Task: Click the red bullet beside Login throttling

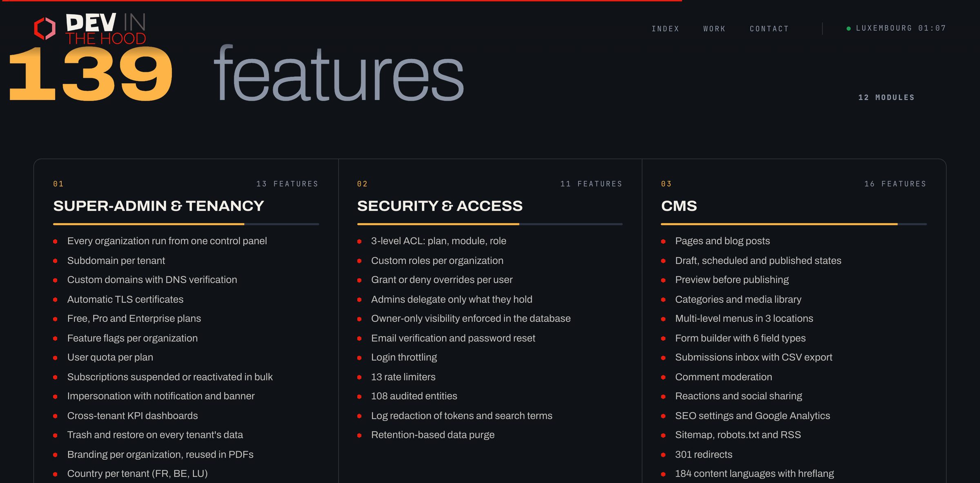Action: coord(359,358)
